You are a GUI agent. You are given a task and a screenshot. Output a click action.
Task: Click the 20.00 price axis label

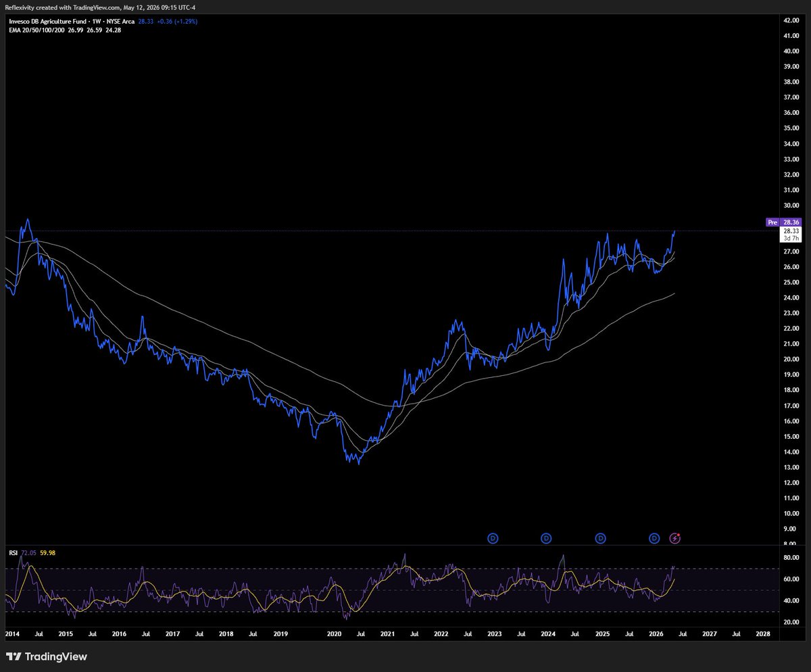coord(791,360)
